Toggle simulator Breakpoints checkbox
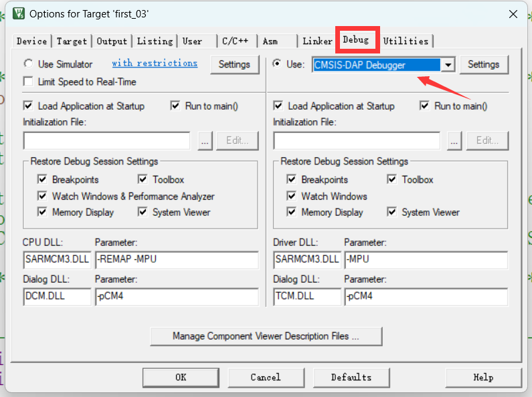 42,179
